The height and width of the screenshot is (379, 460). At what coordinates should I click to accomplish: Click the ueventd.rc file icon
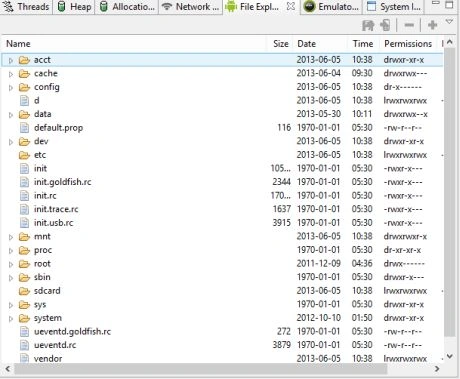tap(24, 345)
